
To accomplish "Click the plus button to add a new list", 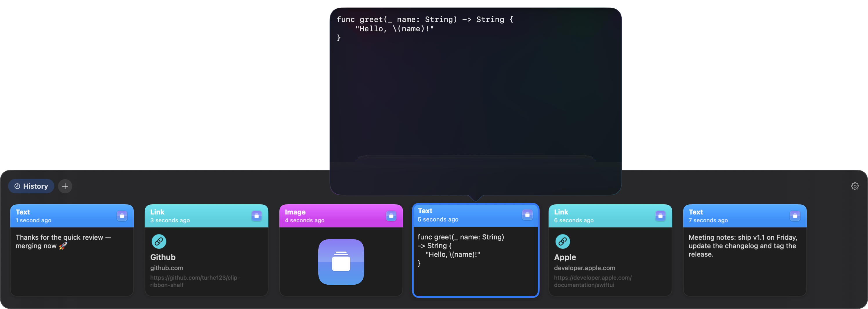I will click(65, 186).
